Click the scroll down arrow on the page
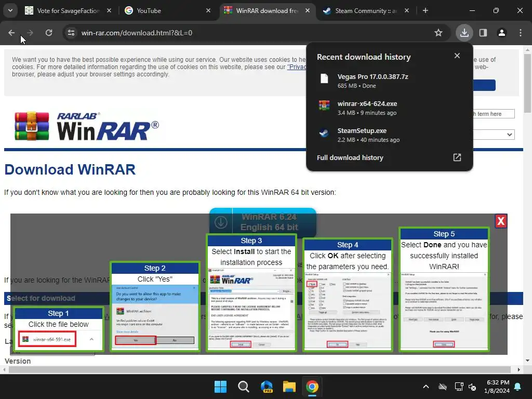 (x=527, y=361)
